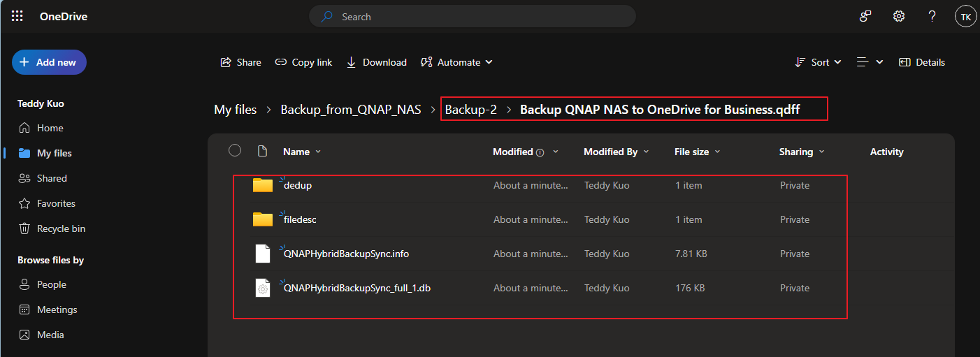Screen dimensions: 980x357
Task: Open the QNAPHybridBackupSync.info file name
Action: [x=346, y=254]
